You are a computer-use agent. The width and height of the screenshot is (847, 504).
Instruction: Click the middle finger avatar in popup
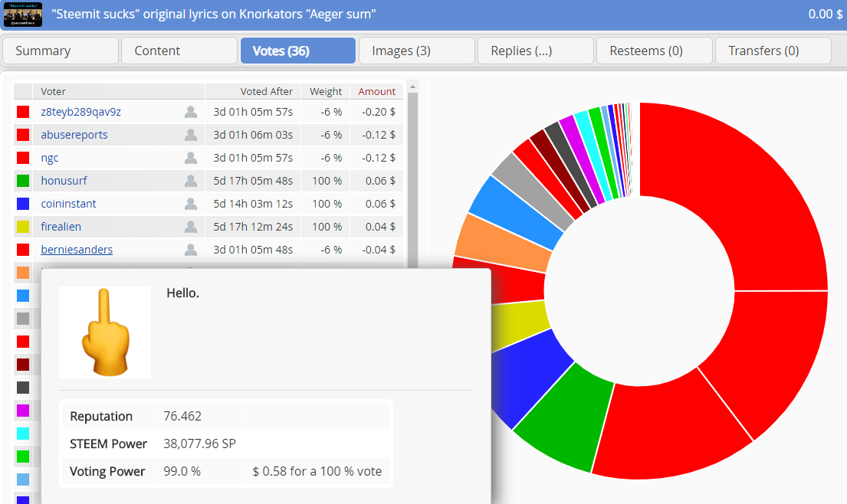[105, 332]
